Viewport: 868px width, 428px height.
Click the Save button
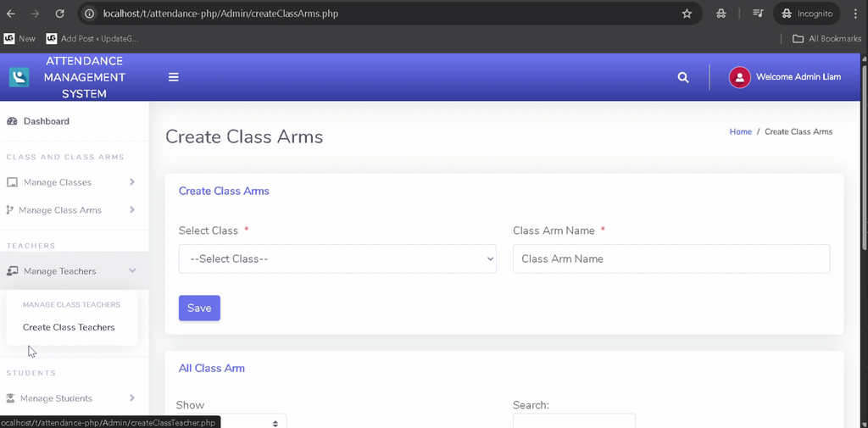coord(199,308)
